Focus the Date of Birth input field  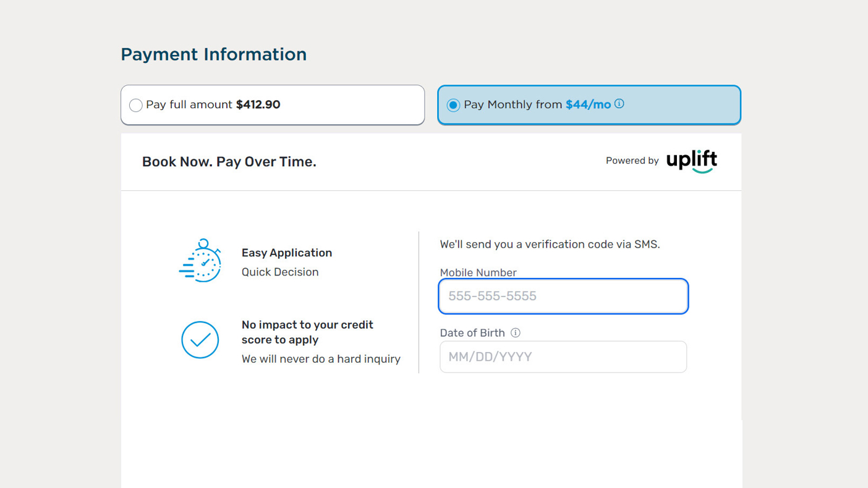[x=563, y=357]
